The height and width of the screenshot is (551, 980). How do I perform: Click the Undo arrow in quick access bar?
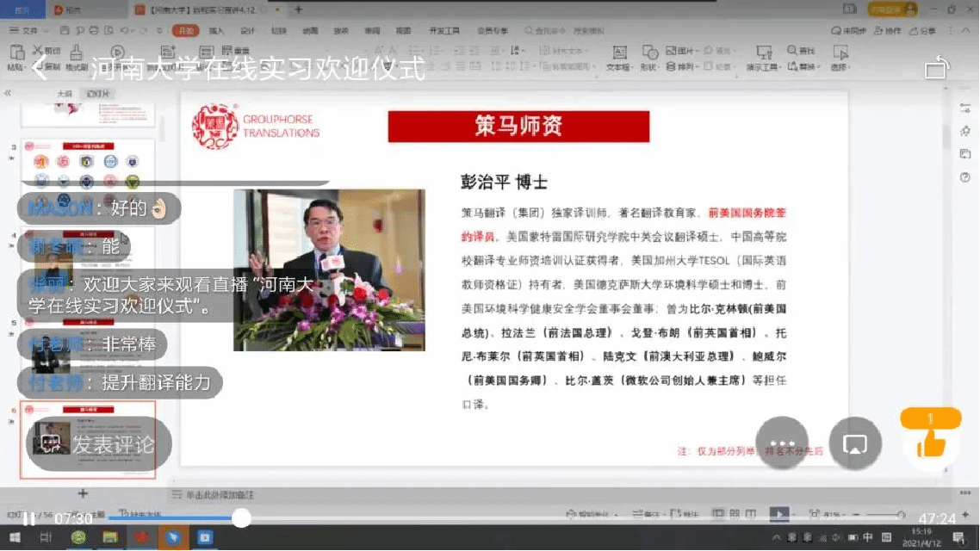(x=125, y=30)
